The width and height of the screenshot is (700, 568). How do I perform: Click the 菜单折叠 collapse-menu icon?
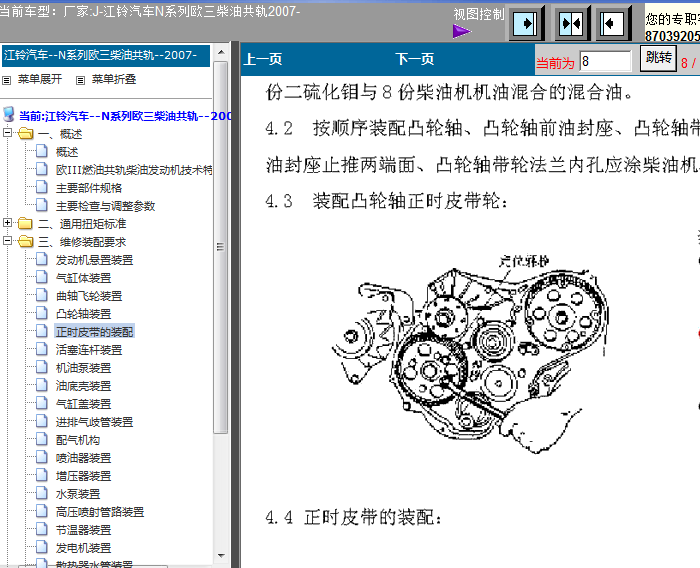(x=80, y=80)
